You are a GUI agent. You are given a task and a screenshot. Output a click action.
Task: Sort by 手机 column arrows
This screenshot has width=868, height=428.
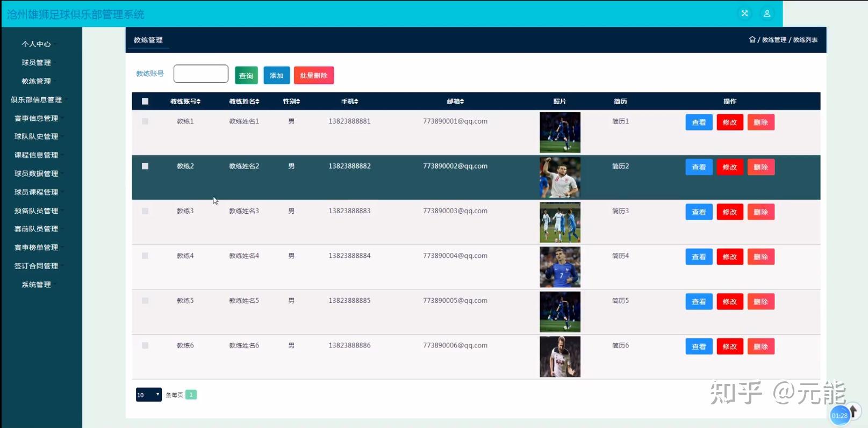356,101
